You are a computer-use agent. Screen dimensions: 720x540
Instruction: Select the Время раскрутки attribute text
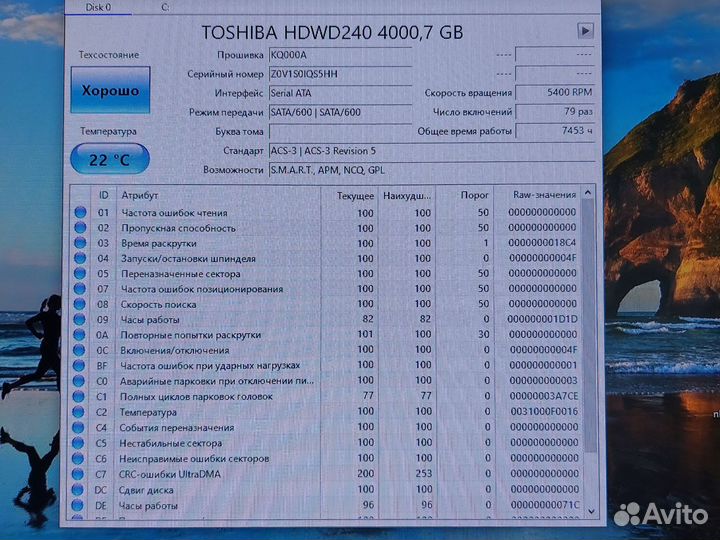click(x=159, y=243)
